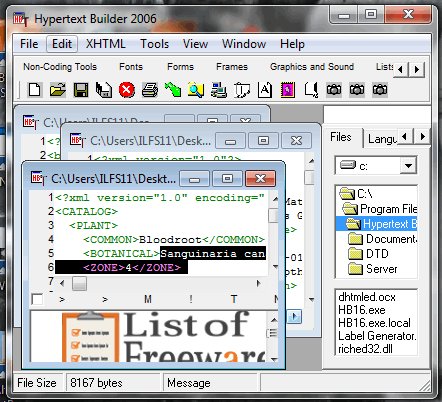Click the front editor horizontal scrollbar thumb
Image resolution: width=442 pixels, height=402 pixels.
click(79, 284)
